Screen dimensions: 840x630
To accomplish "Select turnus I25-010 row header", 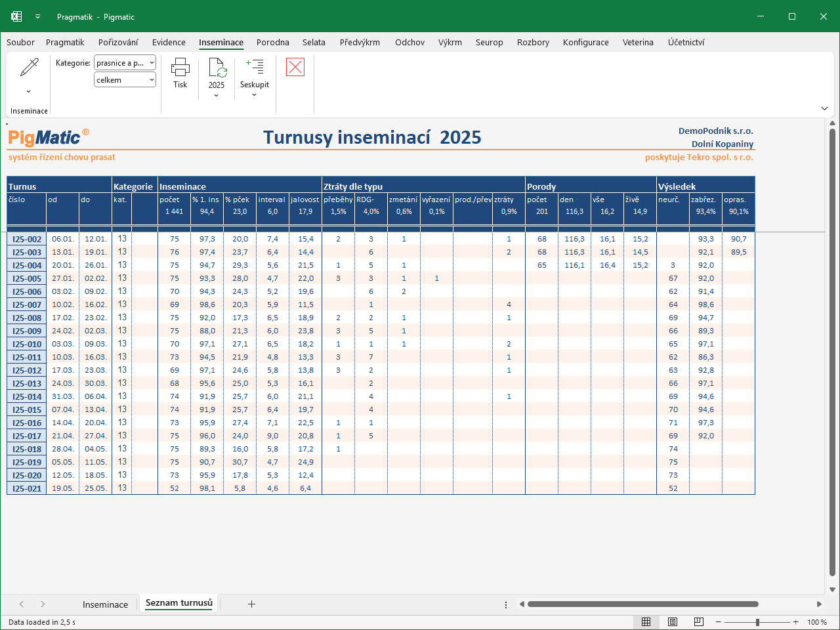I will point(27,344).
